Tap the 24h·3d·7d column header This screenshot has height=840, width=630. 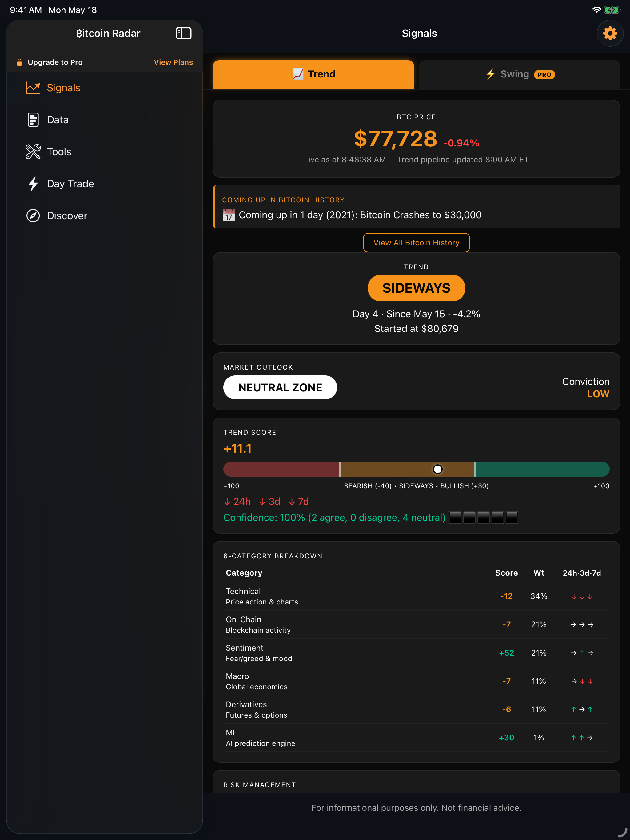click(582, 573)
